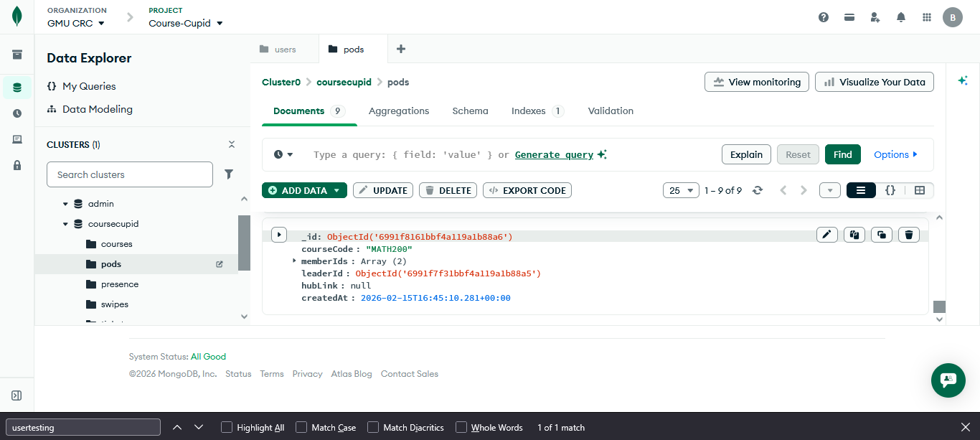Screen dimensions: 980x440
Task: Open the AI assistant sparkle icon
Action: [963, 81]
